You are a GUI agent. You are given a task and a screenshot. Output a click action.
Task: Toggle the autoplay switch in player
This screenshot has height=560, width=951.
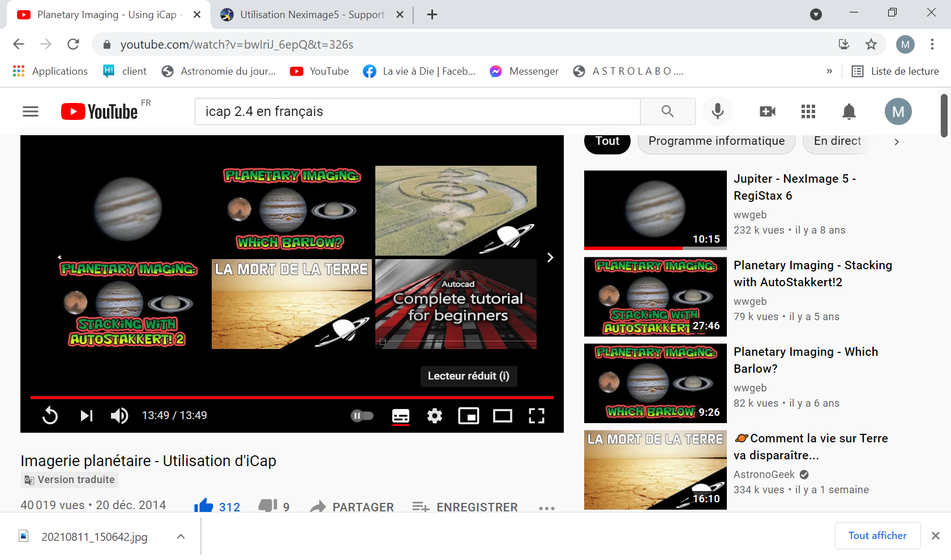click(362, 416)
